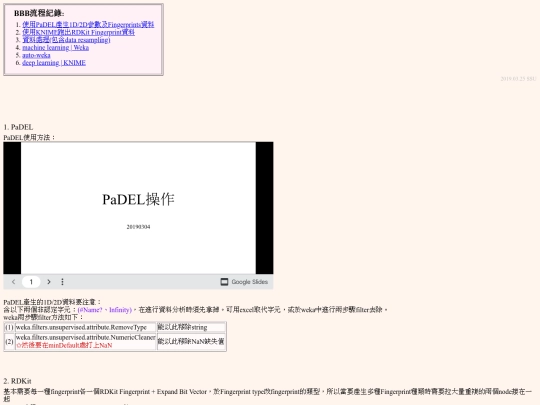Click the 20190304 date on slide

[x=138, y=227]
